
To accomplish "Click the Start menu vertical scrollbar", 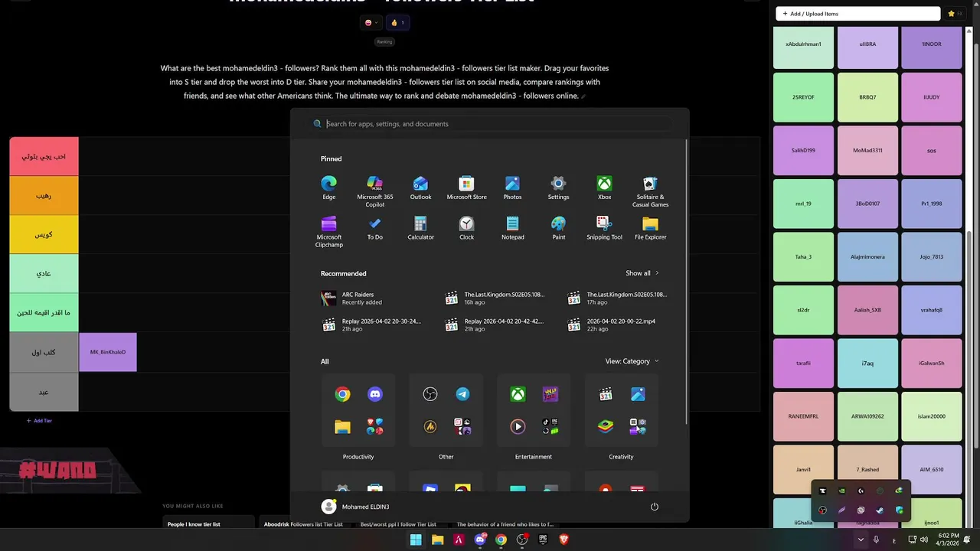I will [x=687, y=283].
